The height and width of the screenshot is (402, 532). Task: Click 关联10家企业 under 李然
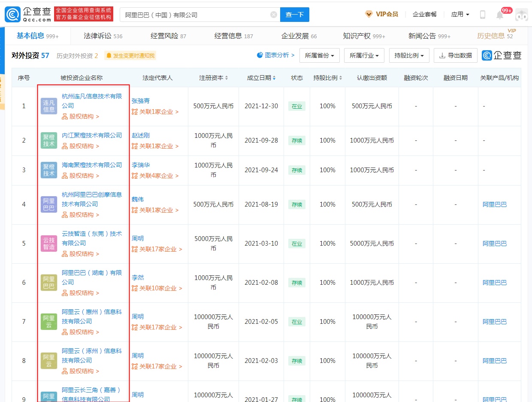pos(157,288)
